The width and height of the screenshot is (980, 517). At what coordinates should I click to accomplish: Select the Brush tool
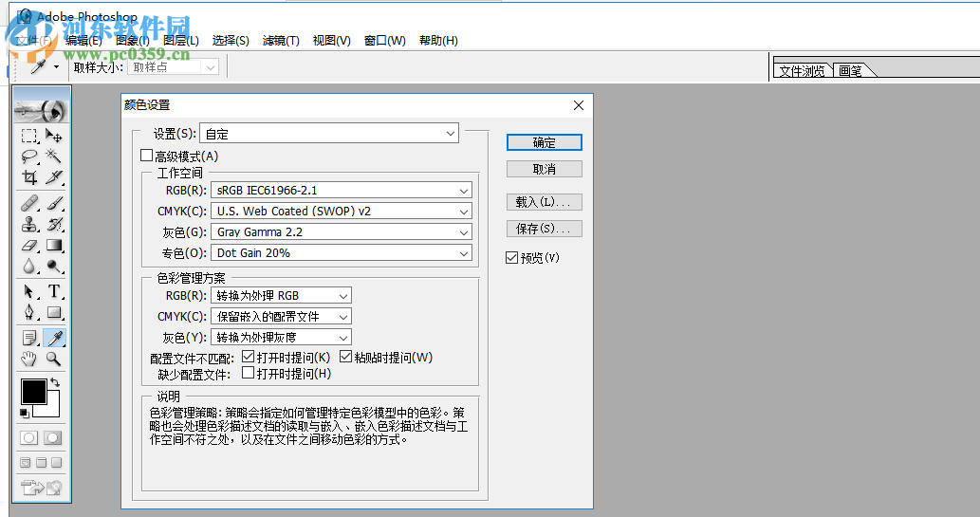(x=54, y=203)
